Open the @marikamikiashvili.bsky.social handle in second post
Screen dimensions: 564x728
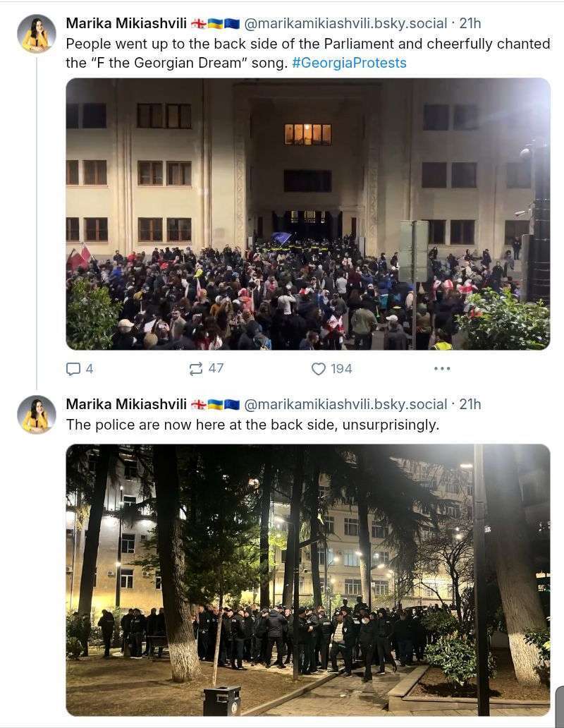(x=345, y=404)
